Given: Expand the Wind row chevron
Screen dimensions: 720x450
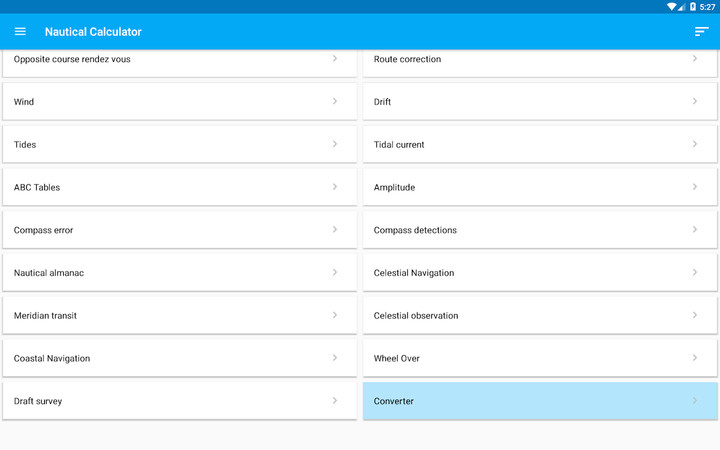Looking at the screenshot, I should tap(335, 101).
